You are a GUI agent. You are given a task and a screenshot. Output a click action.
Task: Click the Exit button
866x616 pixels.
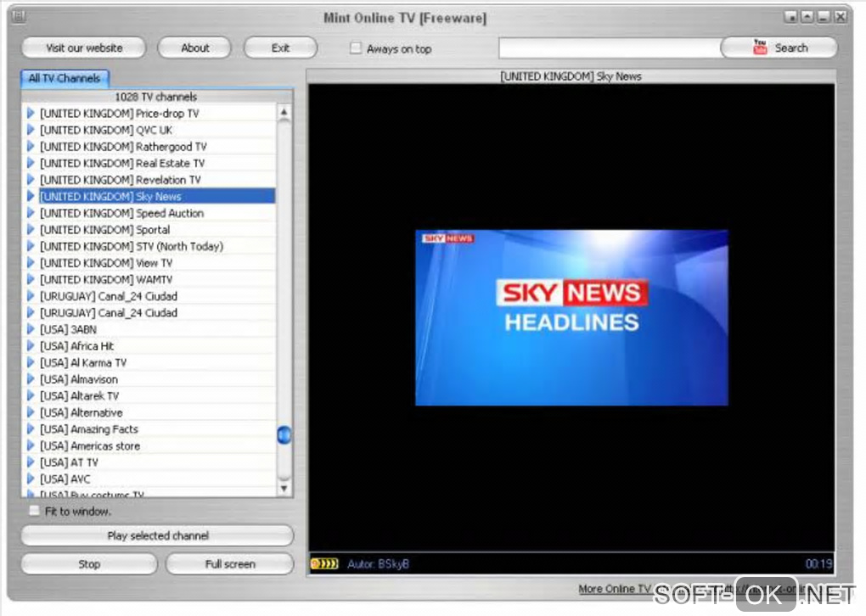pyautogui.click(x=280, y=48)
